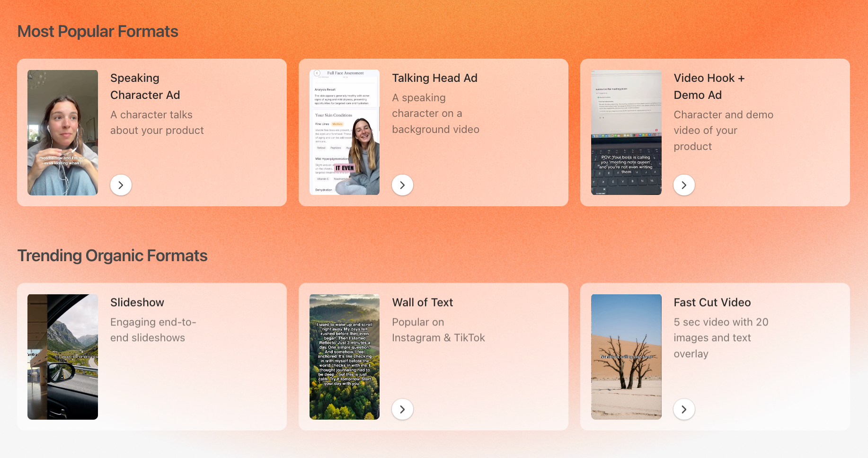Click the Talking Head Ad skin assessment thumbnail
868x458 pixels.
345,132
